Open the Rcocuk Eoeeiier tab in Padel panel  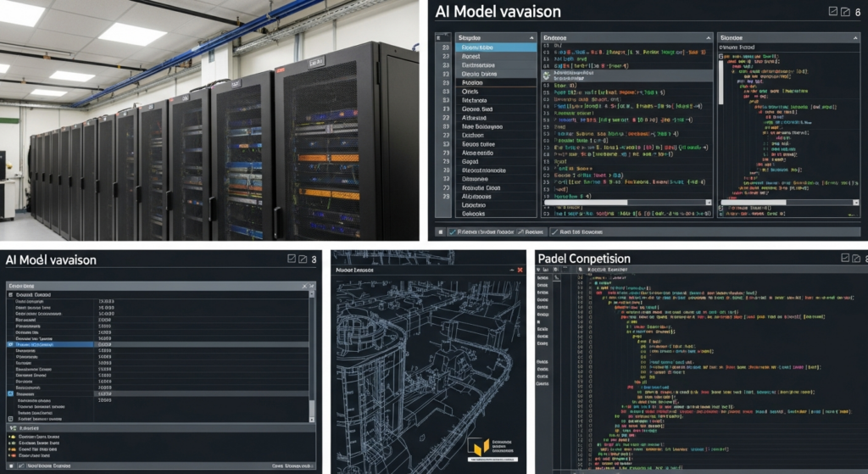(x=607, y=270)
